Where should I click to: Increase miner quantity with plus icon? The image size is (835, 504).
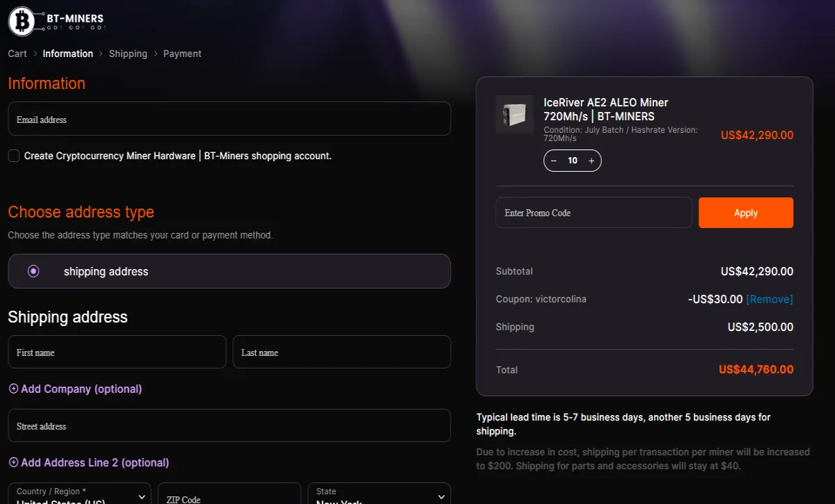[x=591, y=161]
